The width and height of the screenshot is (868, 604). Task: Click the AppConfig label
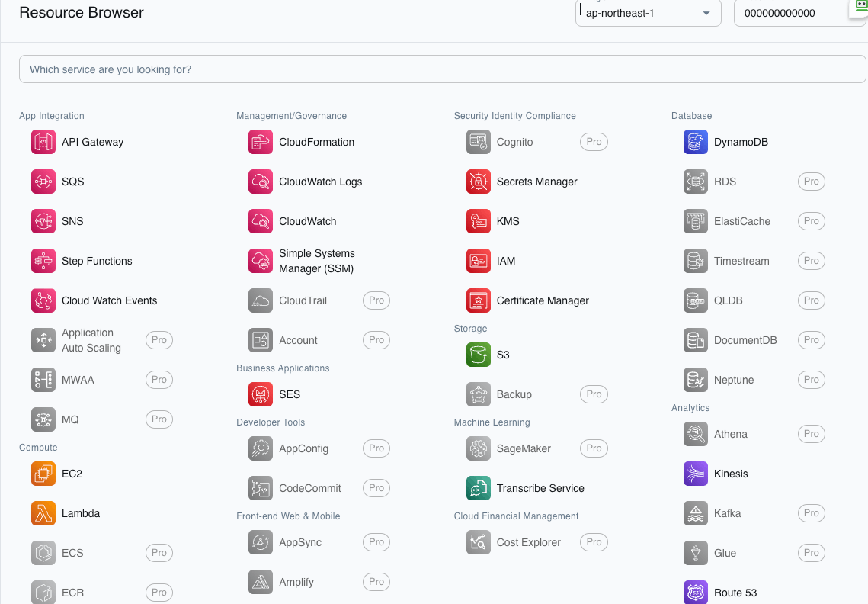pos(303,448)
